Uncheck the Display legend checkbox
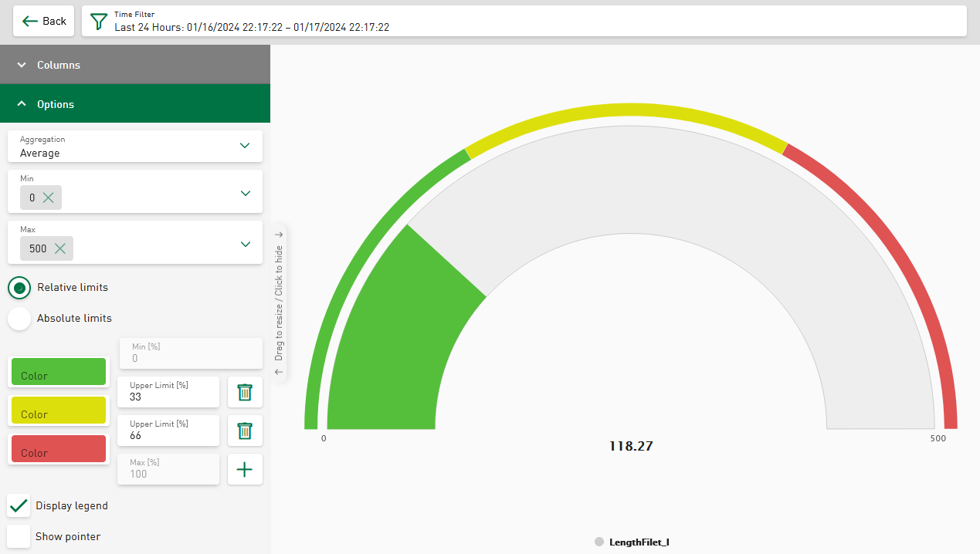This screenshot has width=980, height=554. click(19, 506)
